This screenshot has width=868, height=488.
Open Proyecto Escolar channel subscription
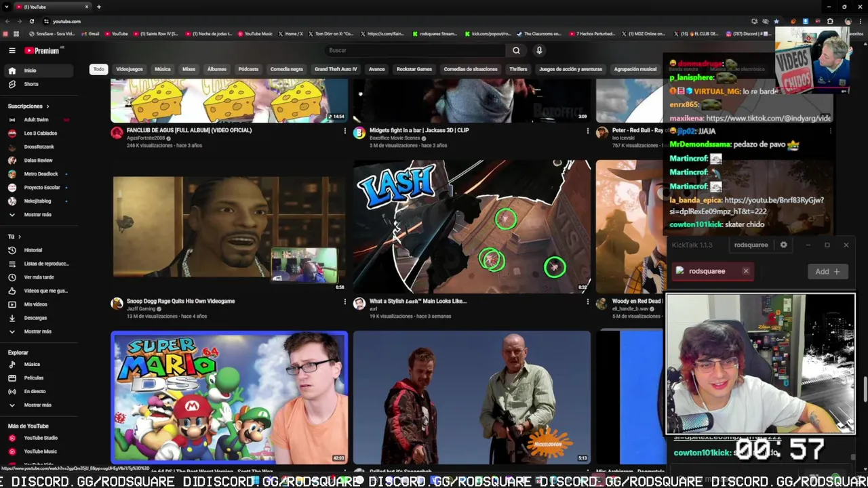click(41, 187)
